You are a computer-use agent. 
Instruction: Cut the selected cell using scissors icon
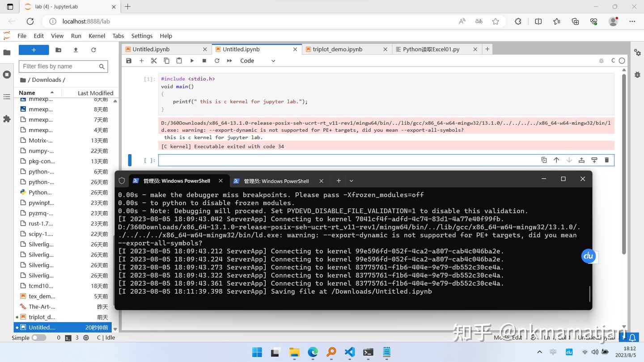pos(153,60)
